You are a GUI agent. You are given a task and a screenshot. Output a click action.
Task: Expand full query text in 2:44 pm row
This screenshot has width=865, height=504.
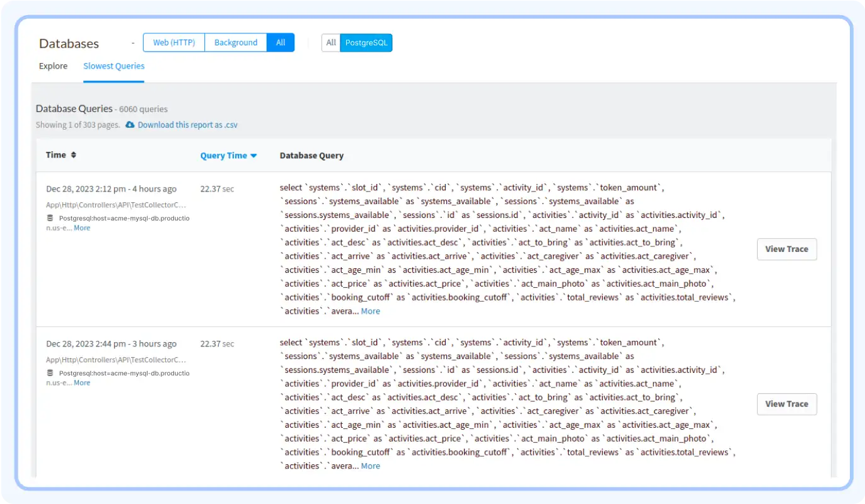[370, 466]
